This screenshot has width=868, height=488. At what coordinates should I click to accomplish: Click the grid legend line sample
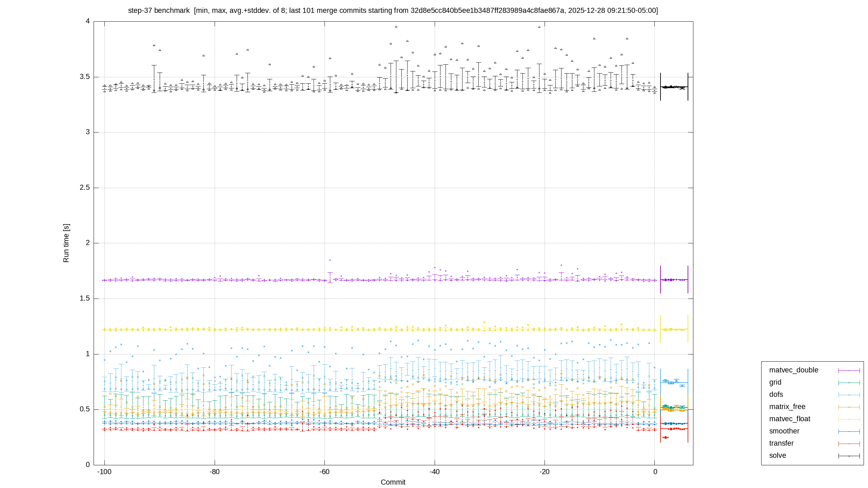pos(849,383)
